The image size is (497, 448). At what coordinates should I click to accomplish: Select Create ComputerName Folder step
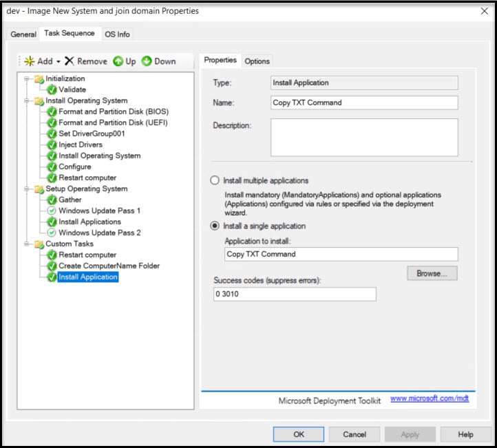coord(109,266)
